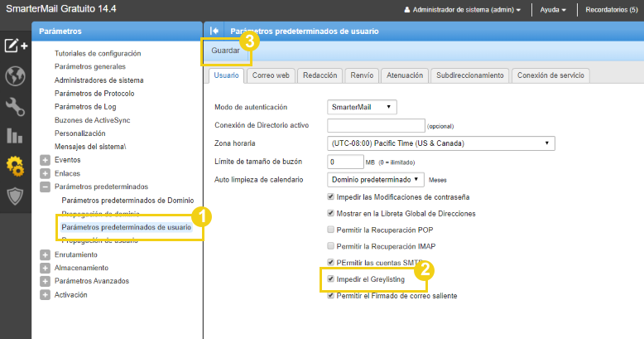Open the bar chart reports icon
644x339 pixels.
pos(15,136)
